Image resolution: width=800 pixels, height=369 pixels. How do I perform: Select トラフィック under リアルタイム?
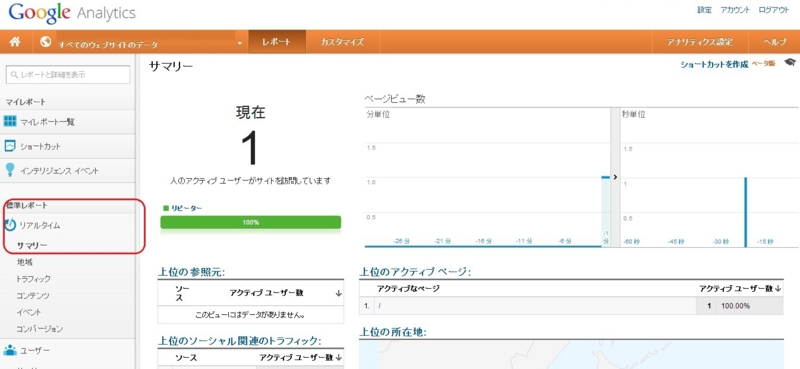pyautogui.click(x=33, y=279)
